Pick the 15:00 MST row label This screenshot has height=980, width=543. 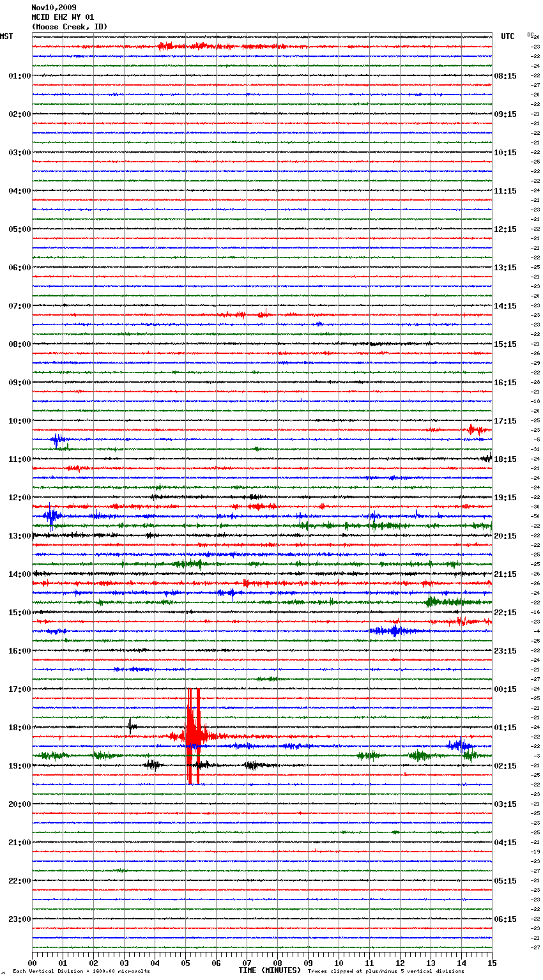(x=19, y=613)
